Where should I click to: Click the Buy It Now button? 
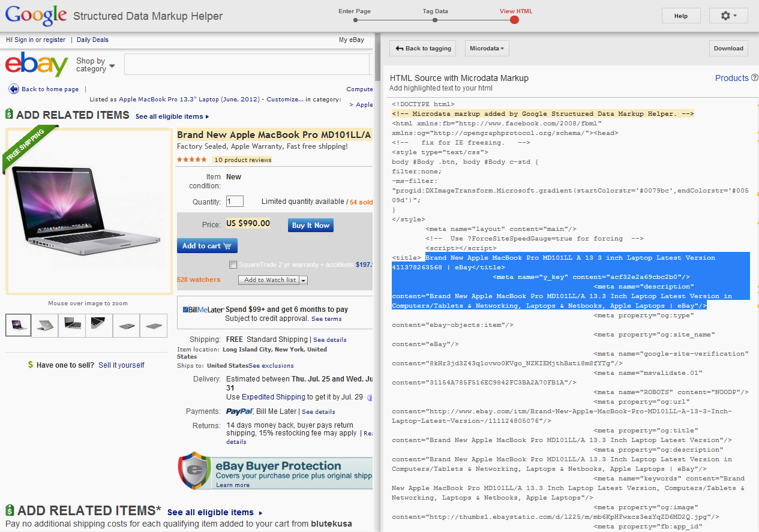tap(310, 225)
